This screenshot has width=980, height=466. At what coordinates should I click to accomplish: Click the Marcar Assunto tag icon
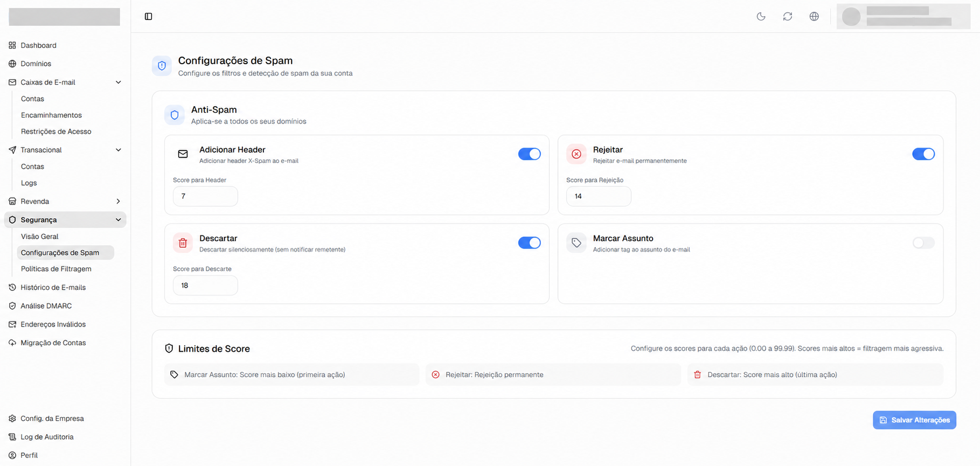tap(576, 243)
